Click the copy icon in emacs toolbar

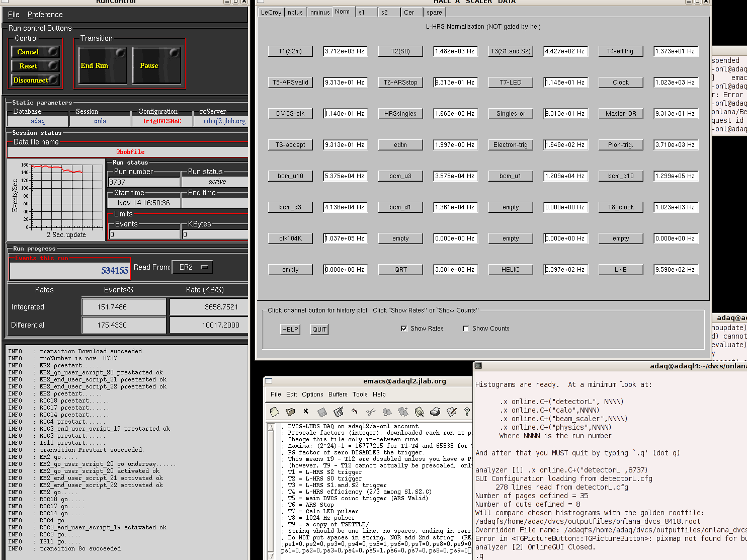pyautogui.click(x=387, y=412)
